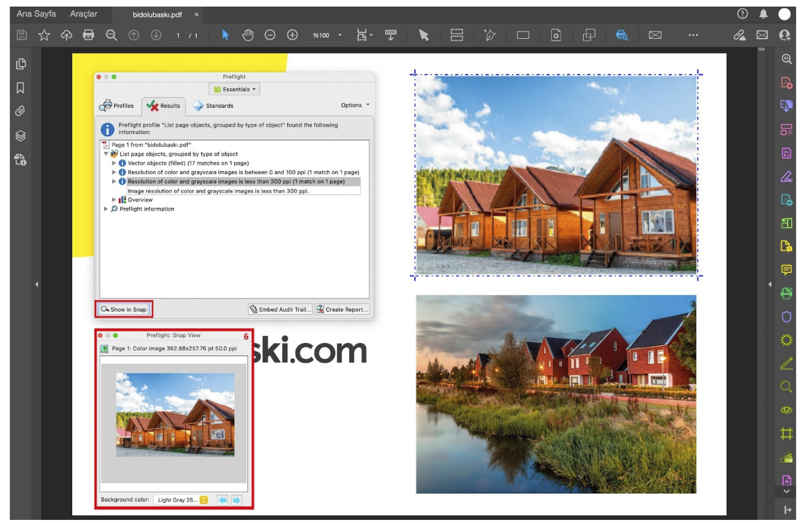Image resolution: width=806 pixels, height=532 pixels.
Task: Star the document as favorite
Action: (x=44, y=35)
